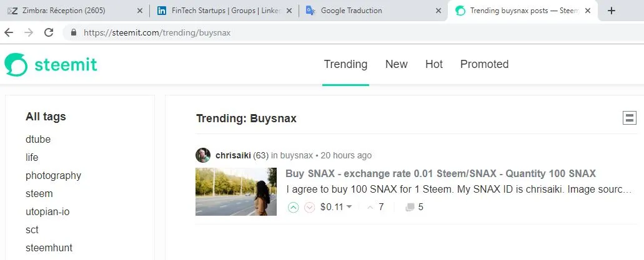This screenshot has height=260, width=644.
Task: Open the Promoted tab
Action: (484, 64)
